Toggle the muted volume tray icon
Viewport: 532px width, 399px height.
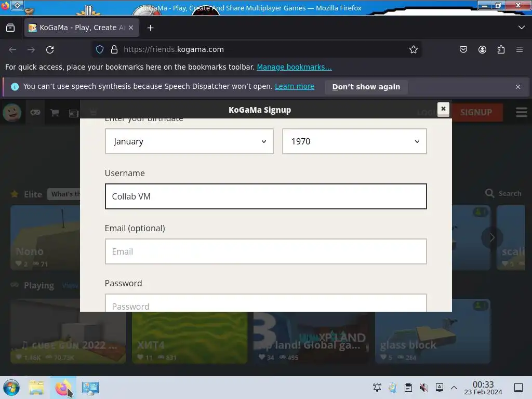tap(424, 388)
